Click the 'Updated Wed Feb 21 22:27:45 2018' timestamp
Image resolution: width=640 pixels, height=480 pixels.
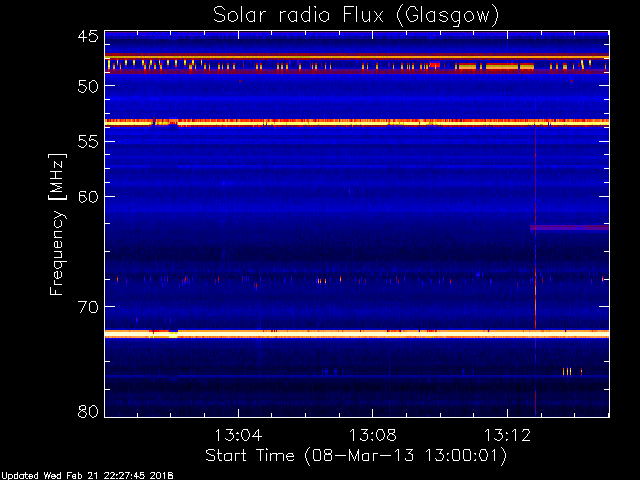click(x=87, y=476)
